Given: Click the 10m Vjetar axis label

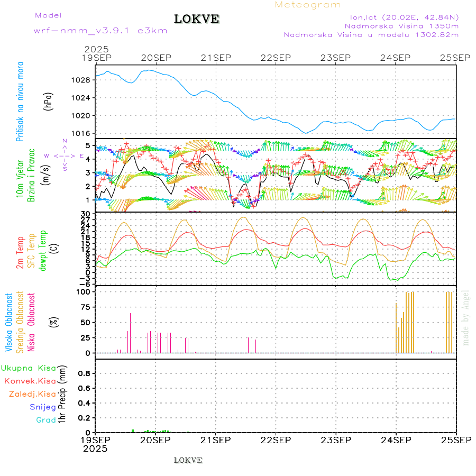Looking at the screenshot, I should pyautogui.click(x=20, y=175).
